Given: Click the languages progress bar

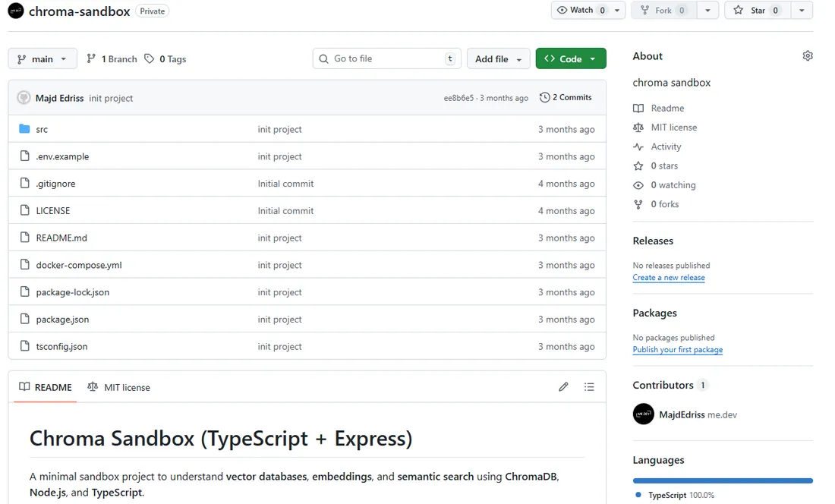Looking at the screenshot, I should tap(723, 480).
